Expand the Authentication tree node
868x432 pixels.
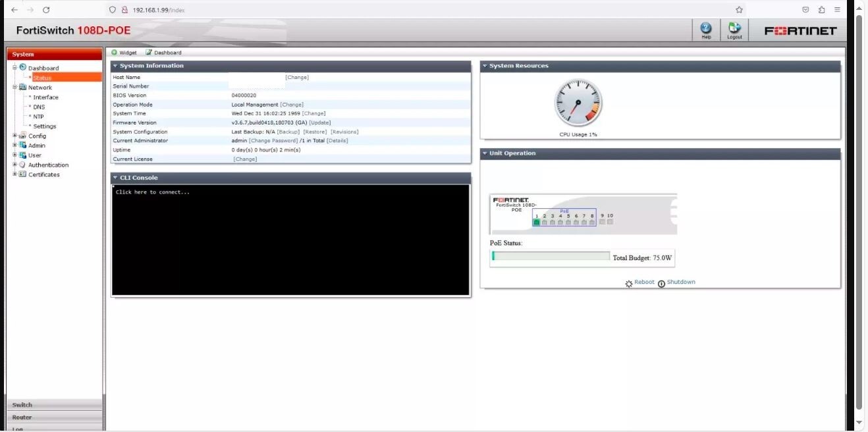[14, 165]
